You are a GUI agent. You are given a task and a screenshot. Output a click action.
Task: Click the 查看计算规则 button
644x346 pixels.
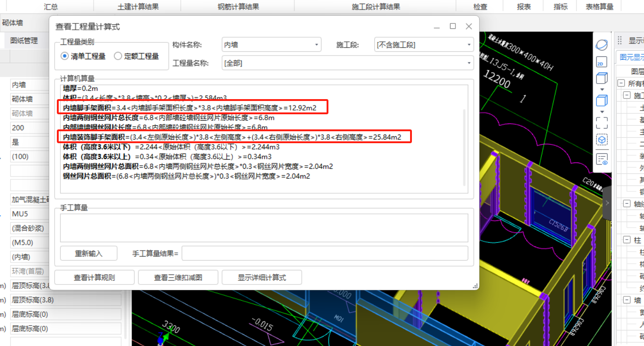[x=94, y=278]
